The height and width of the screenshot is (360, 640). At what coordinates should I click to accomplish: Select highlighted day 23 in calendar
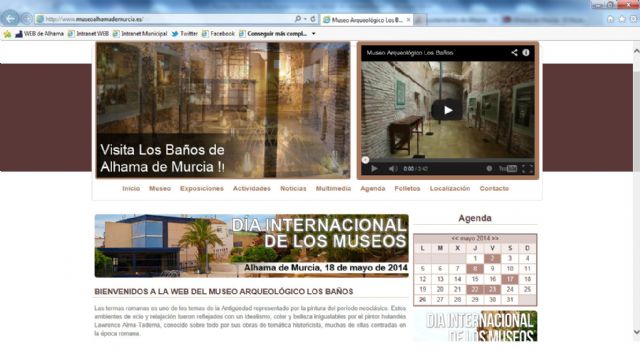click(492, 289)
